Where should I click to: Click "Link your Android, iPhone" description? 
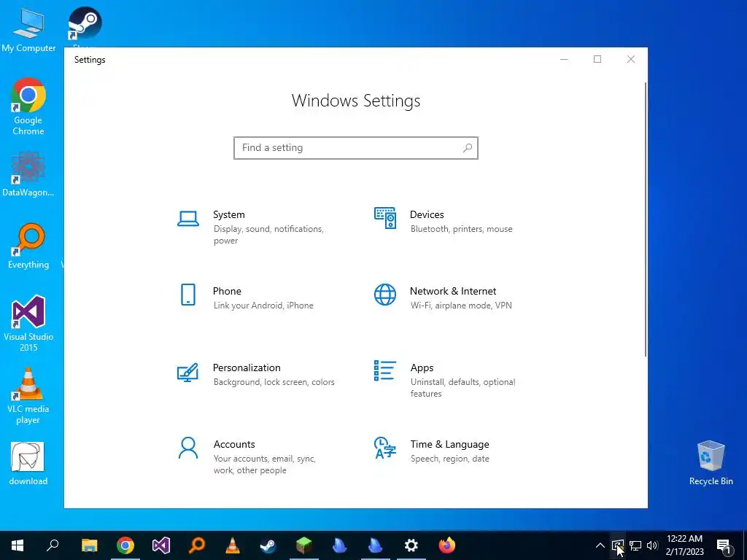tap(263, 306)
